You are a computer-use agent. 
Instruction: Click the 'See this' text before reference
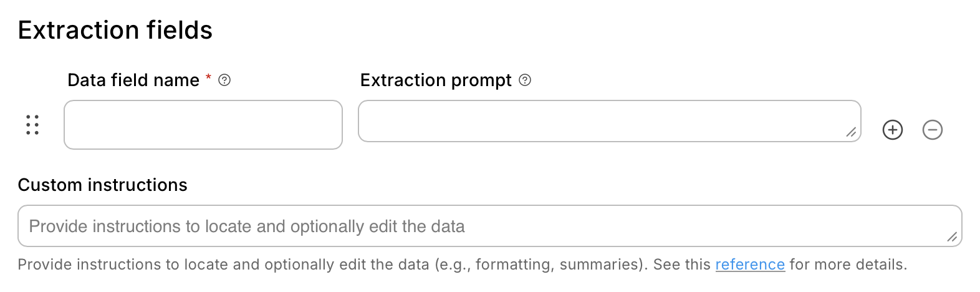click(681, 265)
